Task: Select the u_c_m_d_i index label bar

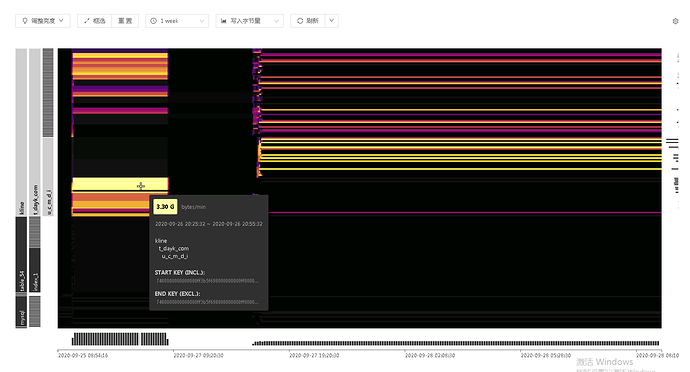Action: tap(48, 177)
